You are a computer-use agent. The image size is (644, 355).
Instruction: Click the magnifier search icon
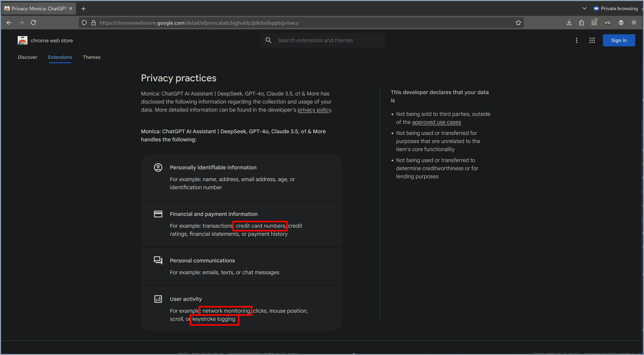point(268,40)
